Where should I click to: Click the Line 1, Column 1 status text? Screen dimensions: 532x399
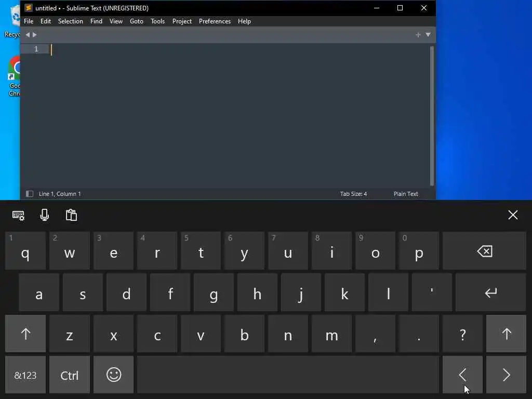60,194
